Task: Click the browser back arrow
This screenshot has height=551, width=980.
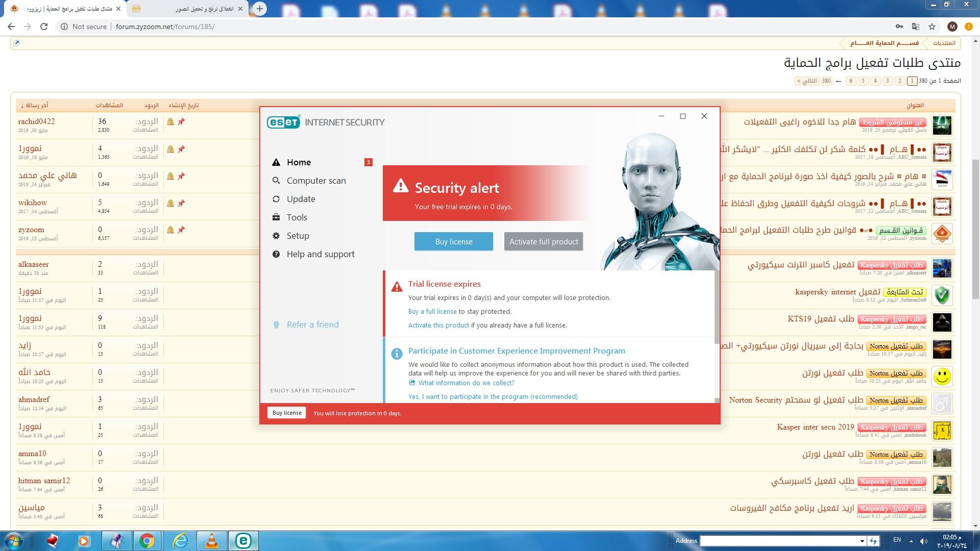Action: [11, 27]
